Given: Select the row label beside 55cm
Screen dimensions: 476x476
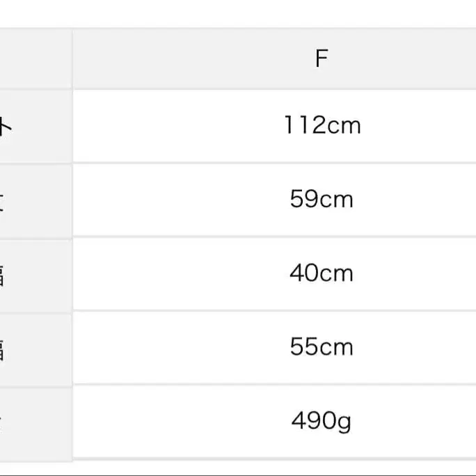Looking at the screenshot, I should click(4, 347).
